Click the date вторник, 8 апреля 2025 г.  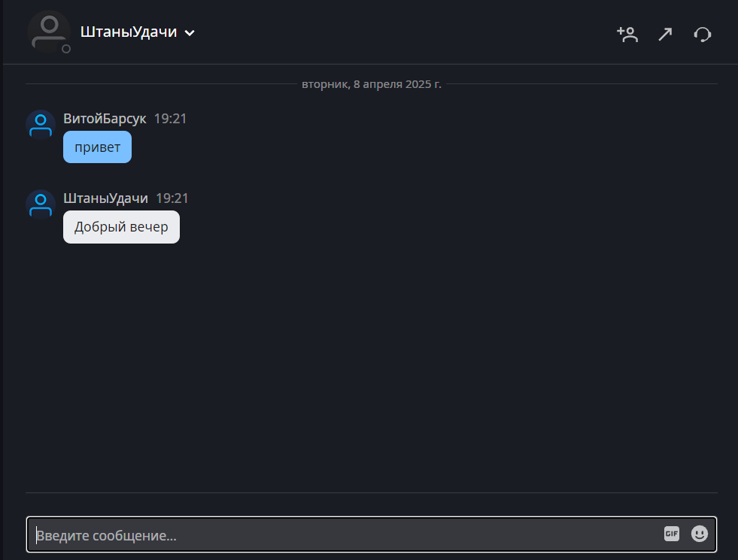[x=372, y=84]
